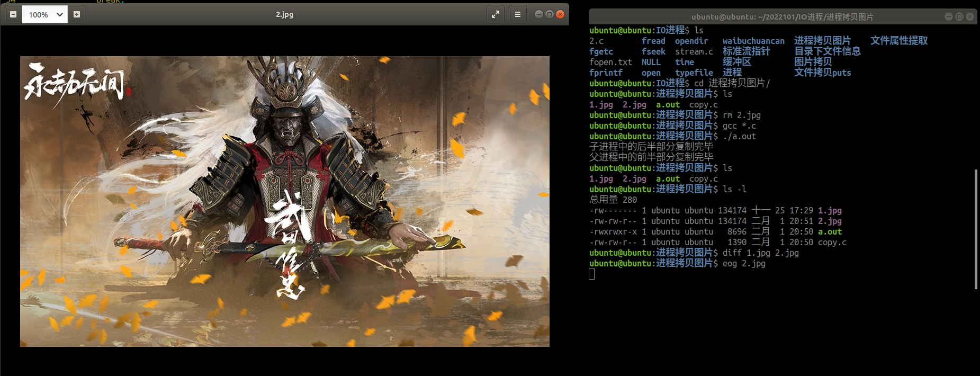Click the '父进程中的前半部分复制完毕' output line
The width and height of the screenshot is (980, 376).
click(x=651, y=157)
